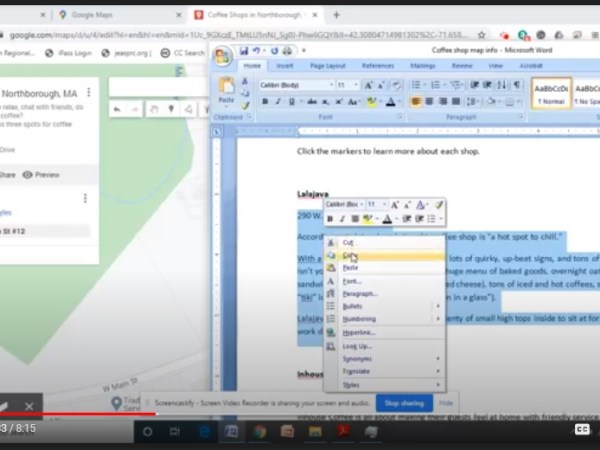Select the Normal style thumbnail
600x450 pixels.
[x=551, y=94]
